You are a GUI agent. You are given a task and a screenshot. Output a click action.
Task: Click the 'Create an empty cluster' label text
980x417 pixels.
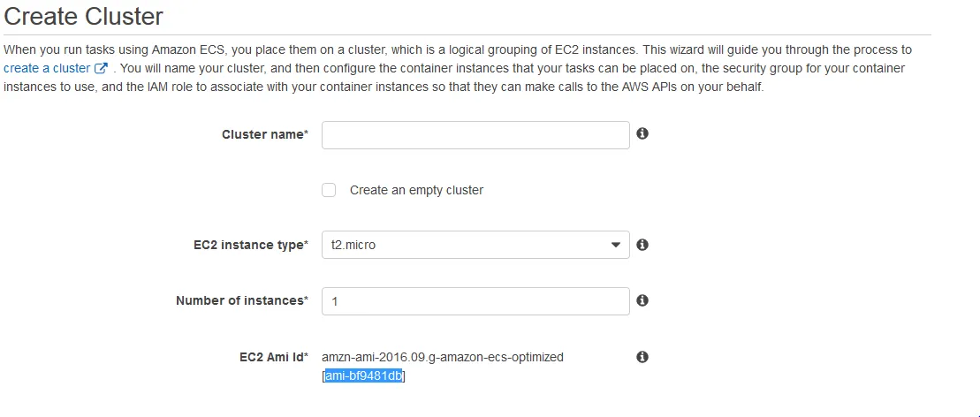click(416, 190)
